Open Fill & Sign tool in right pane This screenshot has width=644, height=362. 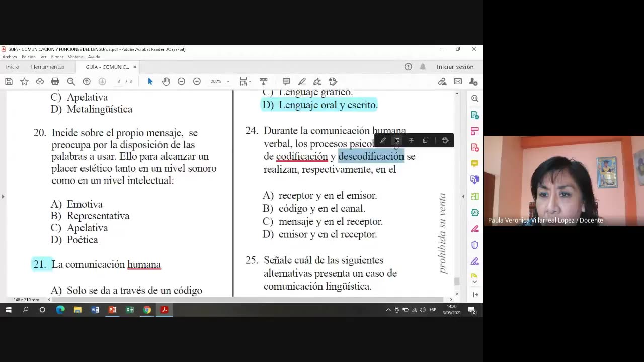point(475,261)
